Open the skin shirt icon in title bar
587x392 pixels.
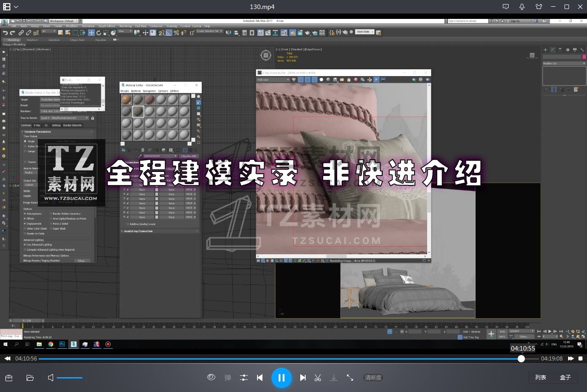(539, 7)
